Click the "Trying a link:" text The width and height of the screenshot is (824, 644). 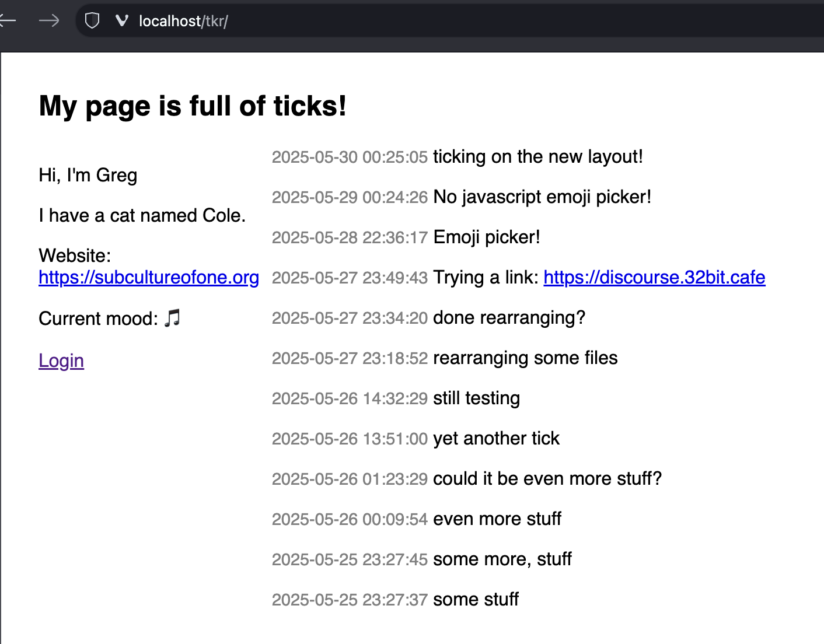point(486,277)
